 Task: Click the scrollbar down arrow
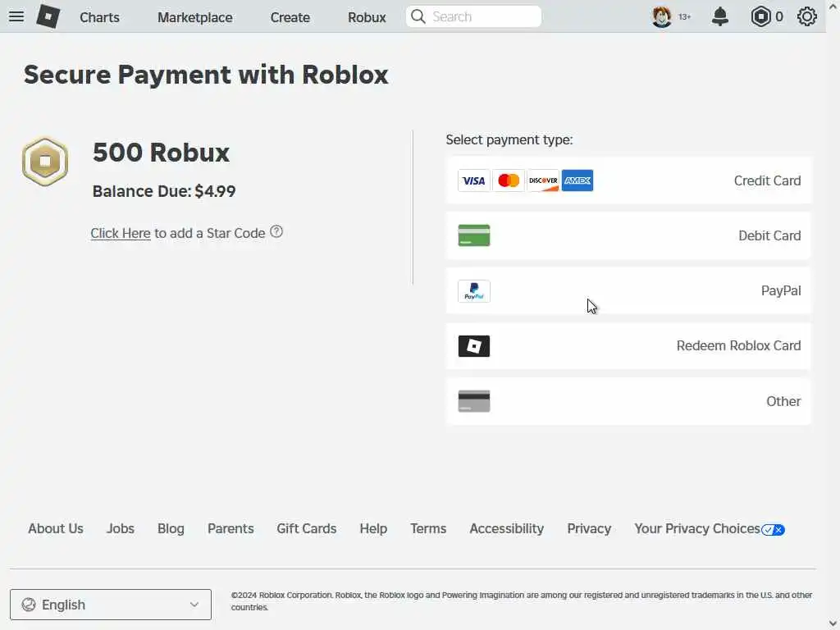click(x=833, y=623)
